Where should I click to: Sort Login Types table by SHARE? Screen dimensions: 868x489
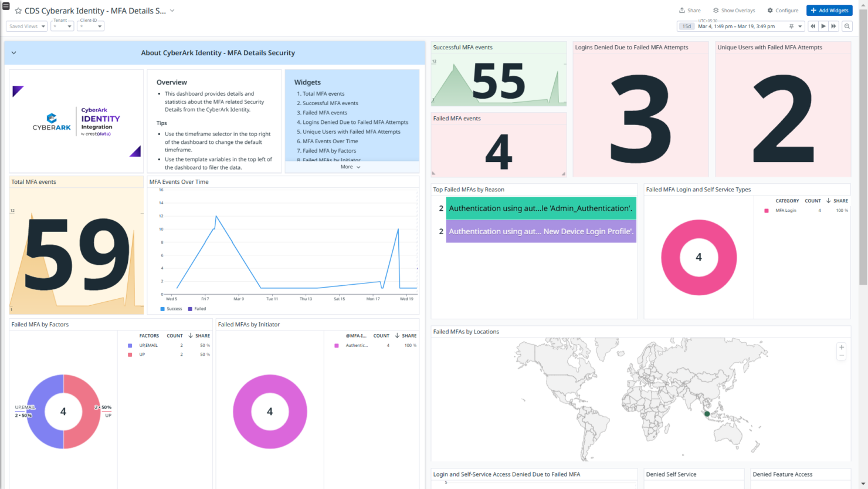[x=837, y=201]
